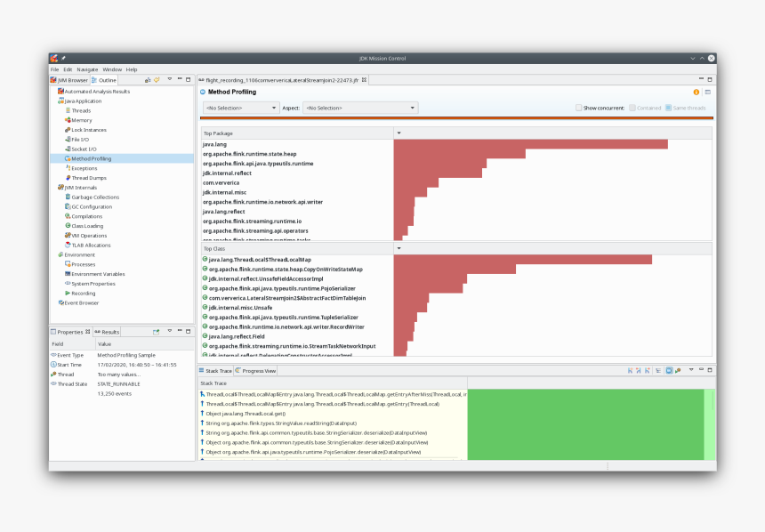The width and height of the screenshot is (765, 532).
Task: Select the com.ververica package row
Action: click(456, 183)
